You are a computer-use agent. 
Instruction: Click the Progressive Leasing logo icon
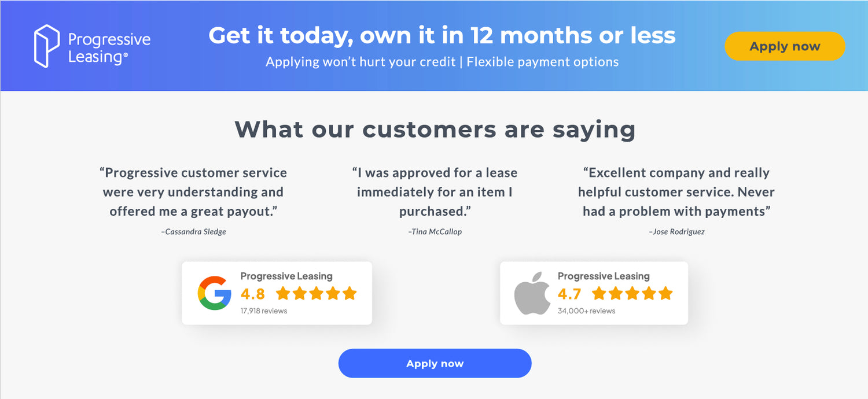47,46
